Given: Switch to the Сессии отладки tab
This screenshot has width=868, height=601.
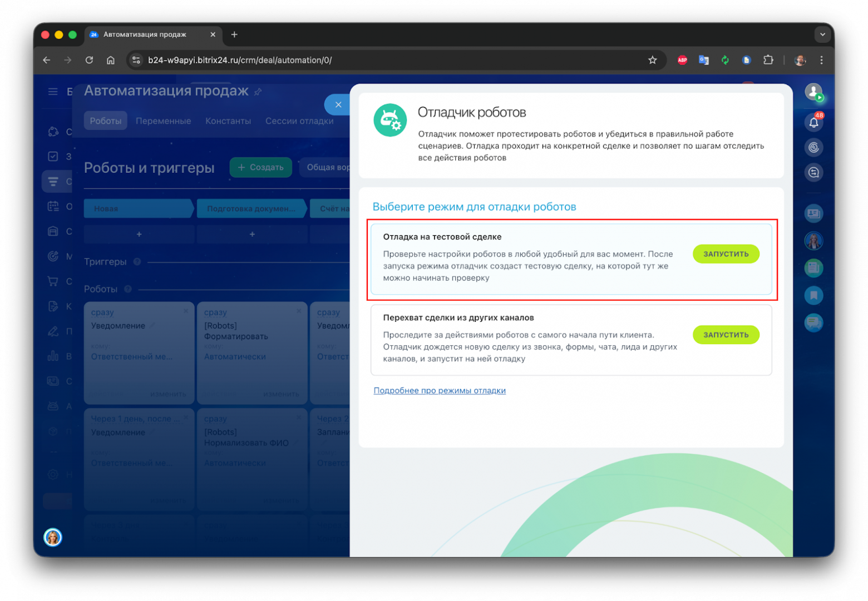Looking at the screenshot, I should click(x=299, y=121).
